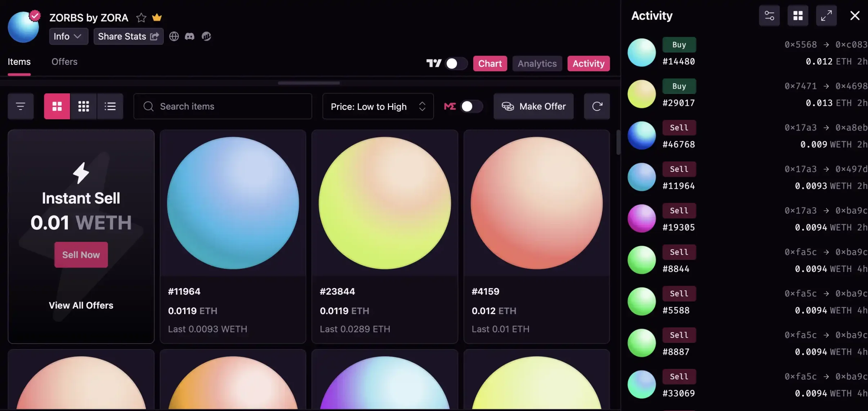Click the grid view large icon
This screenshot has width=868, height=411.
click(x=57, y=106)
